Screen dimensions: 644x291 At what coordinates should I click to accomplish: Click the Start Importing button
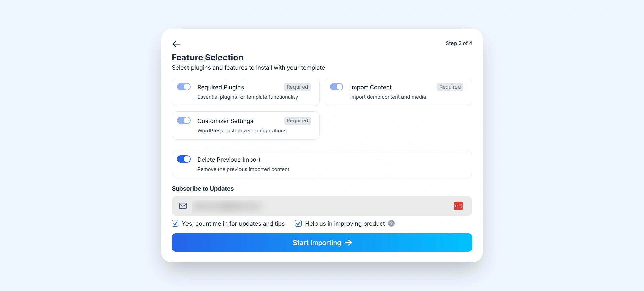click(322, 243)
